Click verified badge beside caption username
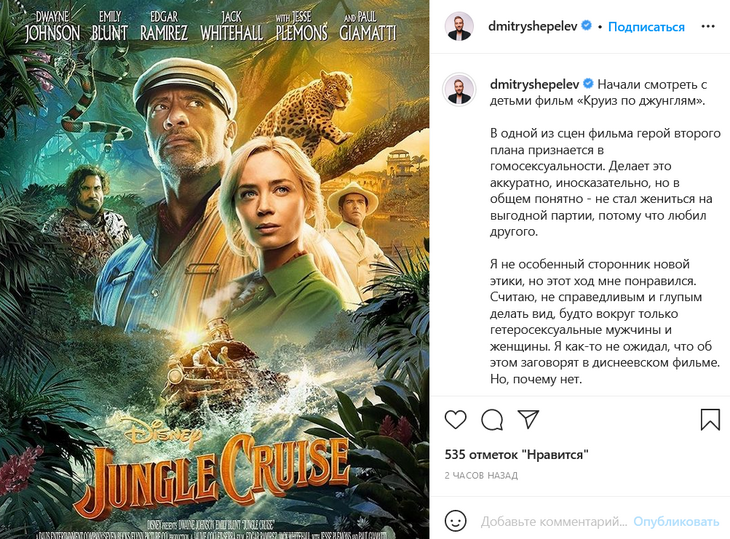Image resolution: width=730 pixels, height=539 pixels. pos(588,84)
